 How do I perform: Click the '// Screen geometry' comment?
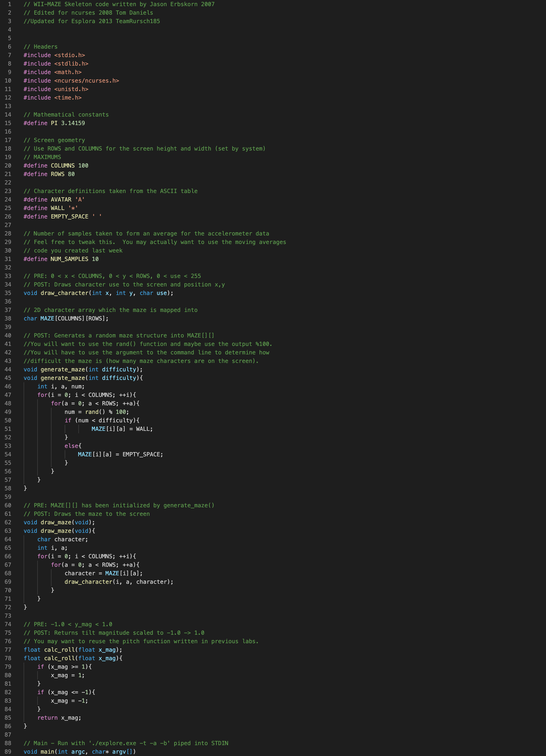[x=54, y=140]
